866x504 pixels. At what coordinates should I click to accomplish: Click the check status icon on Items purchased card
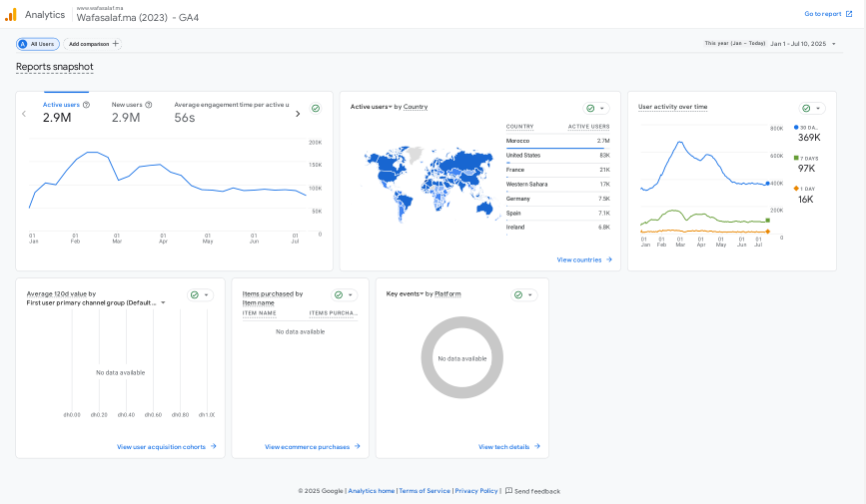pyautogui.click(x=339, y=294)
